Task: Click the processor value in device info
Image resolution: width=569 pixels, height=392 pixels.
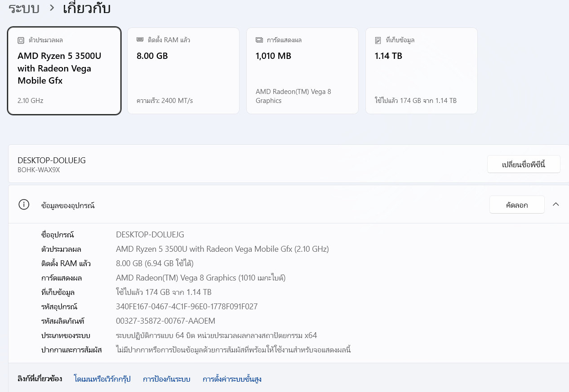Action: click(x=222, y=249)
